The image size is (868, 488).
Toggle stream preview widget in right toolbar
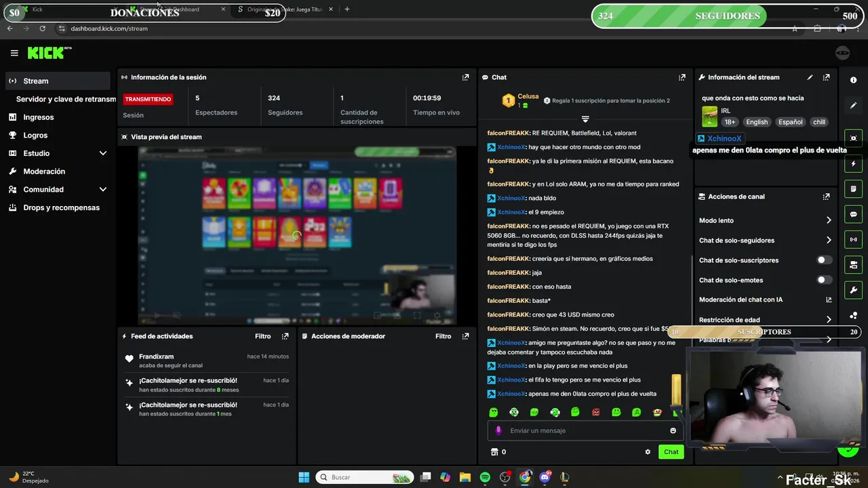coord(853,138)
